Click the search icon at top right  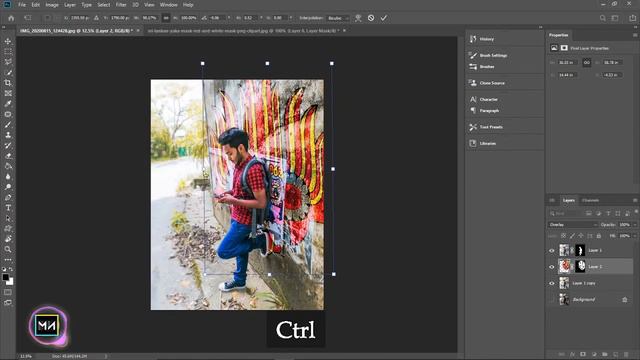[x=602, y=18]
